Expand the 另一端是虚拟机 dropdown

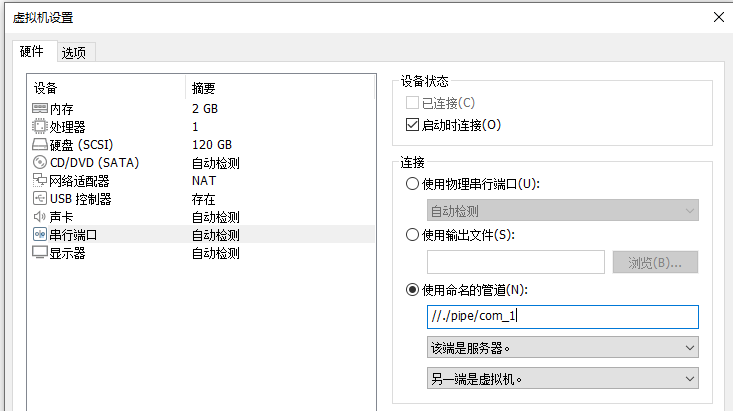(x=561, y=379)
